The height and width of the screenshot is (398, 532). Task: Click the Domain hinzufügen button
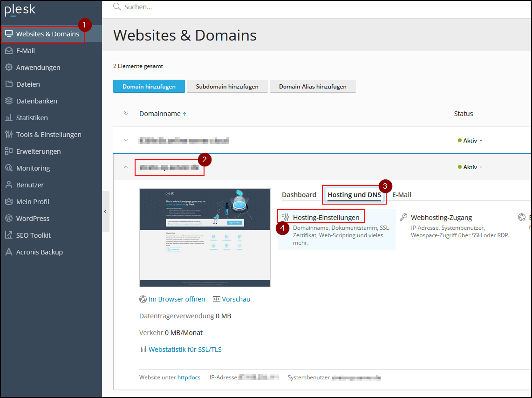click(x=149, y=86)
